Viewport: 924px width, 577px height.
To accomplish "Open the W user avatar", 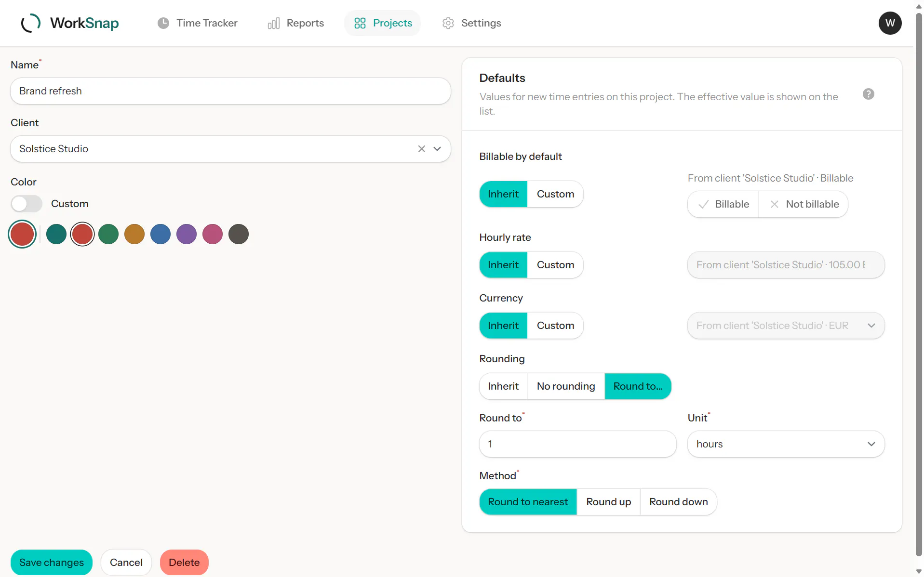I will (890, 23).
